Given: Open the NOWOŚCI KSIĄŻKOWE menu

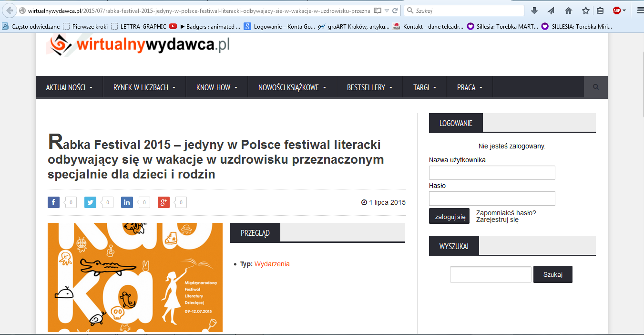Looking at the screenshot, I should tap(292, 87).
